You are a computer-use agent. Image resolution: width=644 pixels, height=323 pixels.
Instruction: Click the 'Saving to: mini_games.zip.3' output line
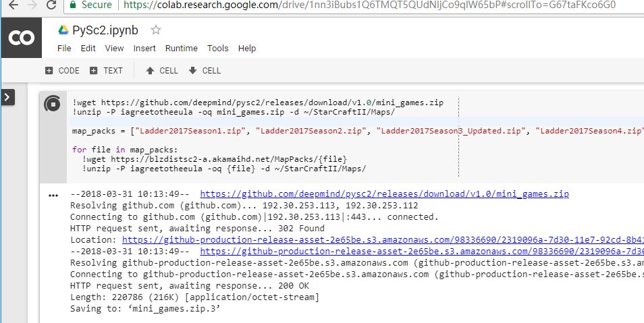click(x=146, y=309)
